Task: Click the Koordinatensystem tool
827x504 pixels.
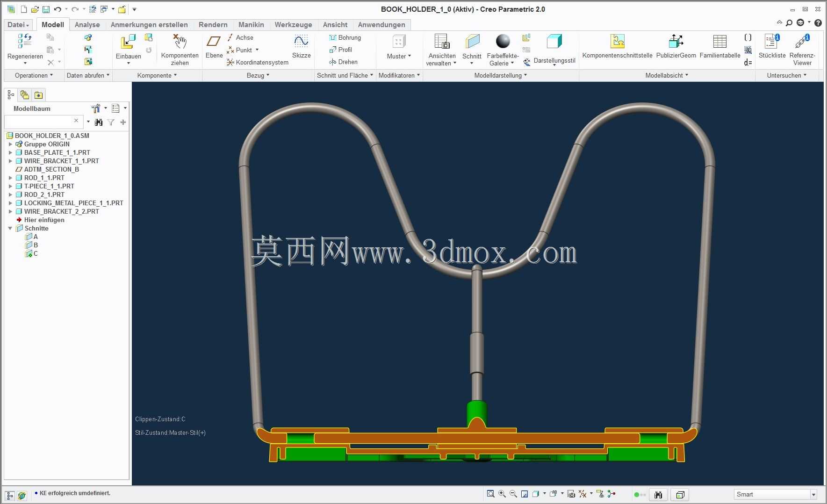Action: coord(258,62)
